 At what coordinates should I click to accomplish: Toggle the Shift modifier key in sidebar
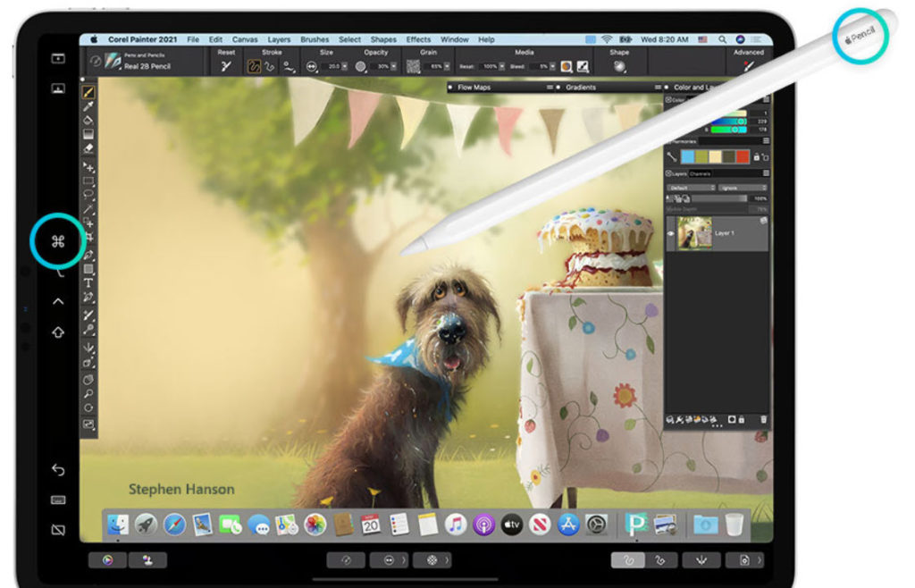[58, 332]
